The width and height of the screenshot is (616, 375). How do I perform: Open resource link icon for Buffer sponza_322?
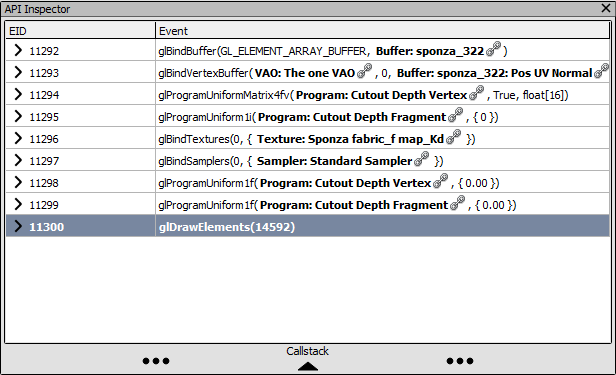point(493,49)
